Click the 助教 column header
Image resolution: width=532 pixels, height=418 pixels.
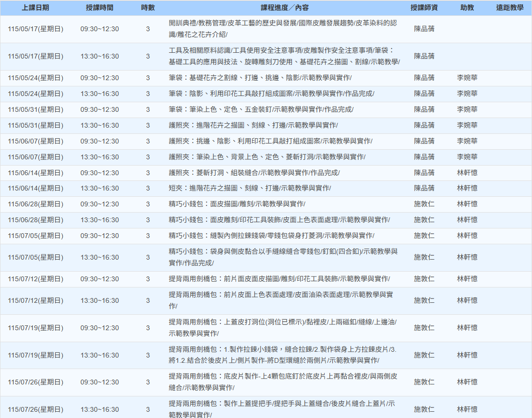point(467,8)
